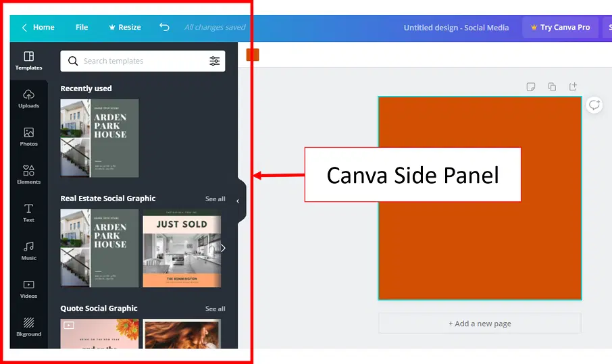This screenshot has height=364, width=612.
Task: Duplicate the page using copy icon
Action: coord(552,86)
